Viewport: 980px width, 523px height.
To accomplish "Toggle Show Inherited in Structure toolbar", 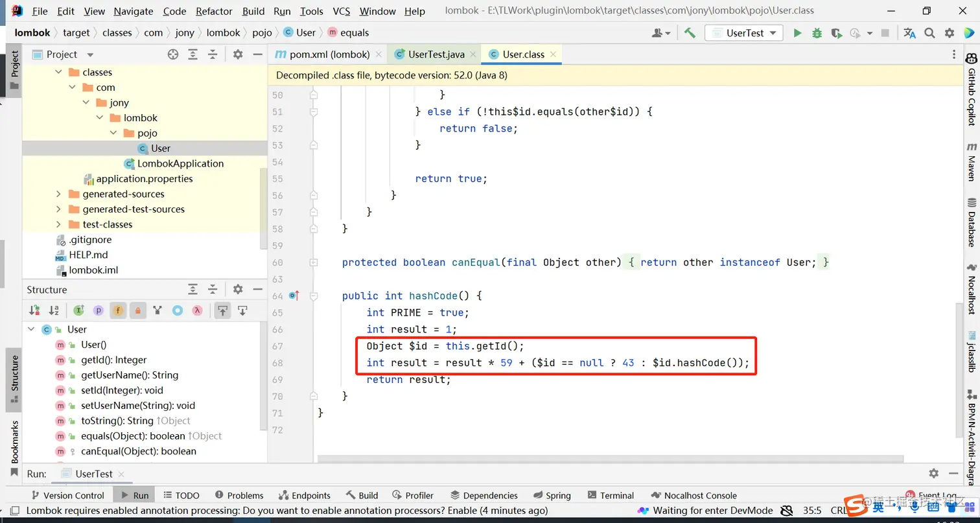I will [x=78, y=310].
